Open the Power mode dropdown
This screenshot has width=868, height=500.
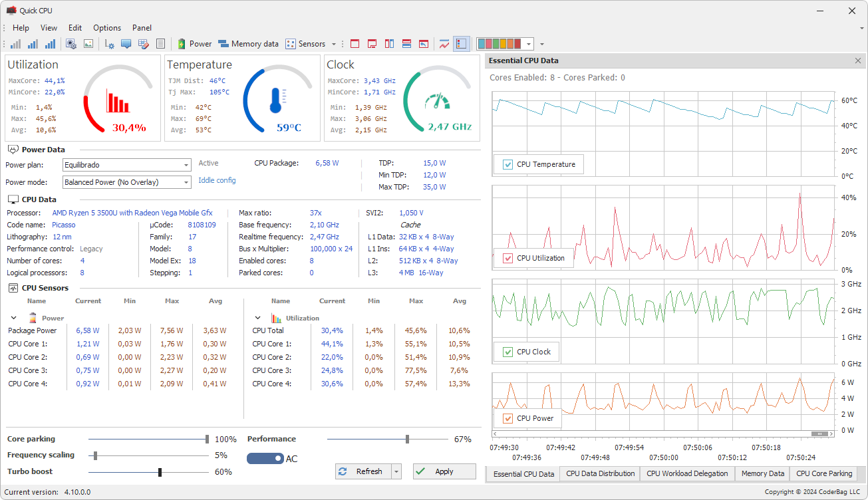point(187,182)
